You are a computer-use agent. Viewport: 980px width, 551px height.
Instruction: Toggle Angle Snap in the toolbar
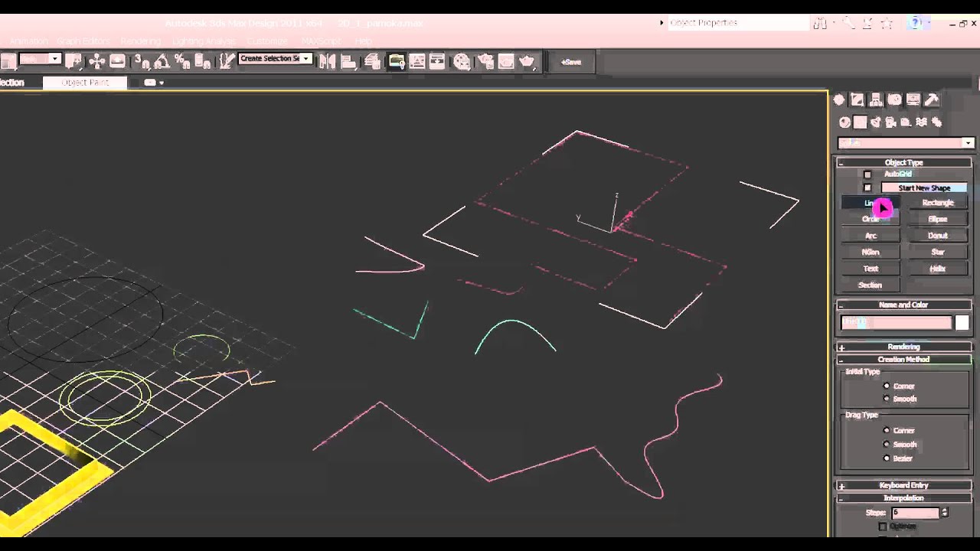pos(162,61)
